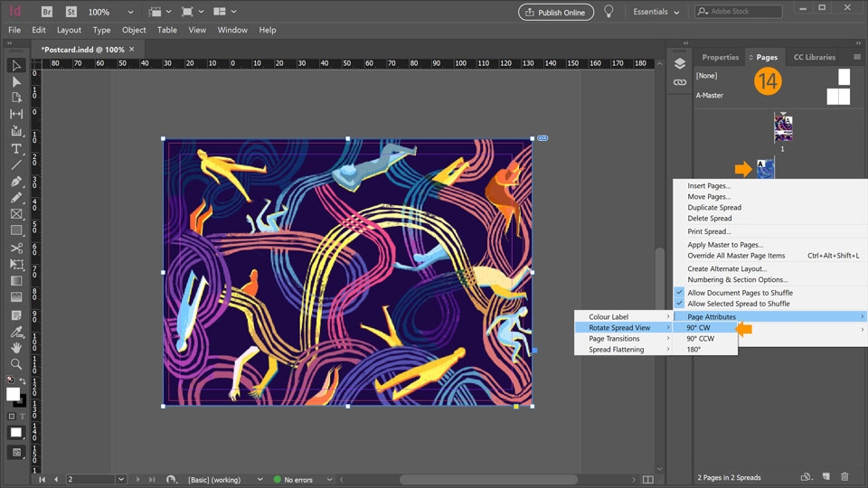868x488 pixels.
Task: Toggle Allow Selected Spread to Shuffle
Action: pyautogui.click(x=738, y=304)
